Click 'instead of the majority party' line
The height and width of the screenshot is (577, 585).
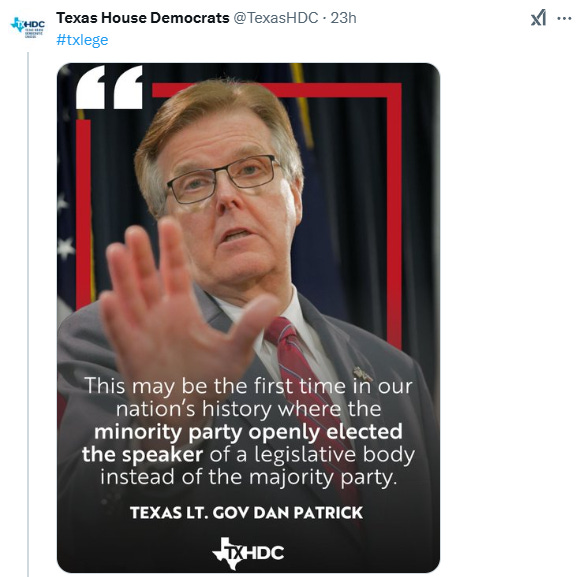point(248,477)
